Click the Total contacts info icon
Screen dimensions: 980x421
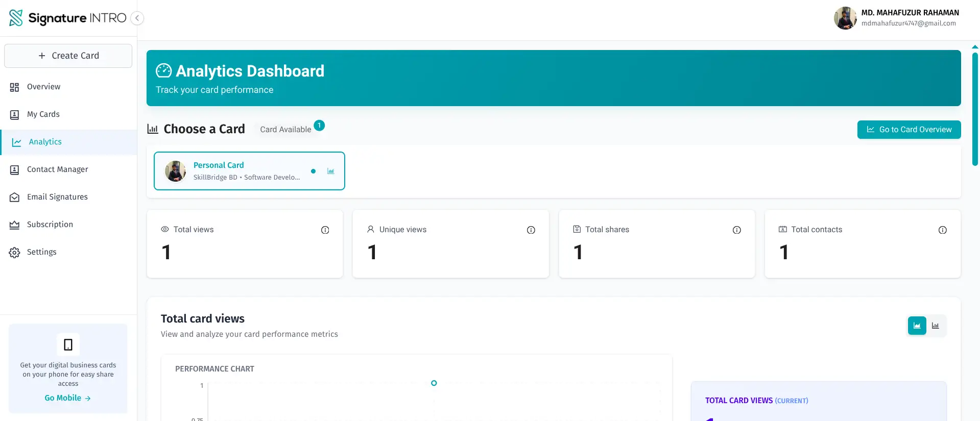pyautogui.click(x=942, y=230)
